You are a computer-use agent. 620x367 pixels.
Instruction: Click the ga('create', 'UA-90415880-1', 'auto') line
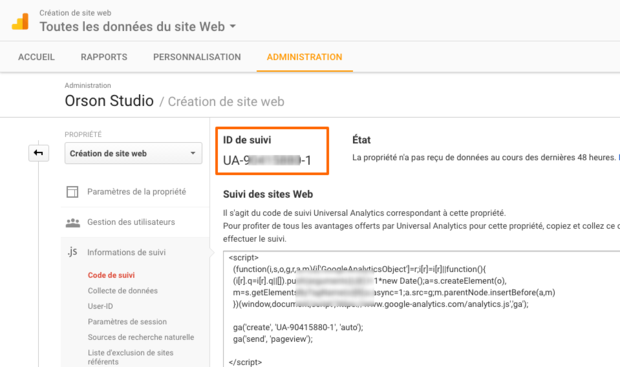click(x=298, y=327)
